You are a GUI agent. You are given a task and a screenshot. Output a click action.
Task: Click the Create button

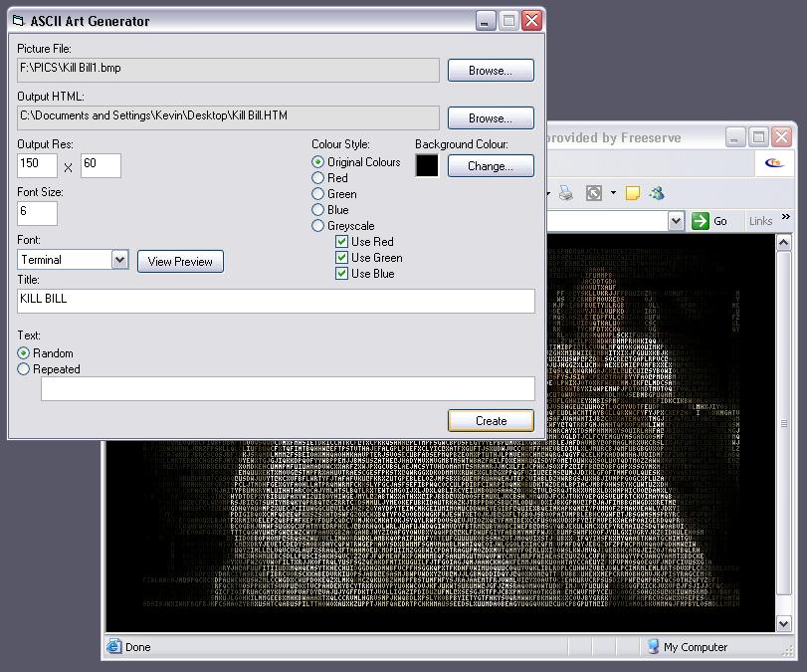[x=491, y=421]
